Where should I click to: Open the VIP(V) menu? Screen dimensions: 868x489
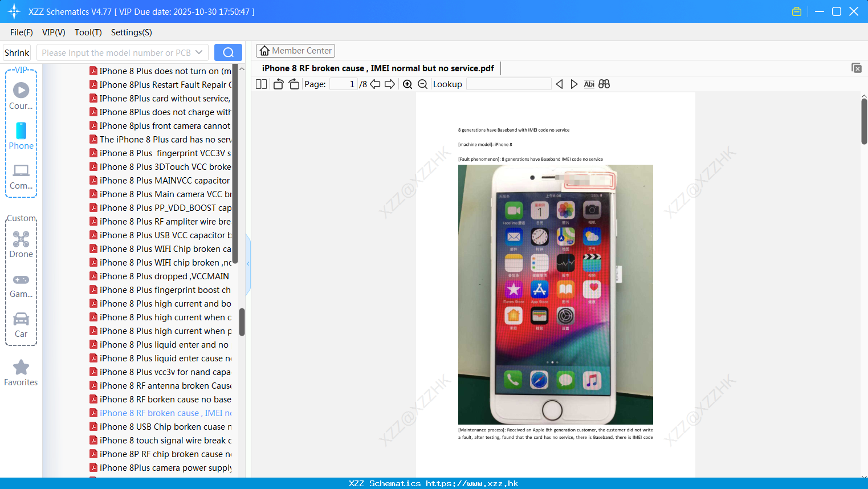(x=54, y=32)
